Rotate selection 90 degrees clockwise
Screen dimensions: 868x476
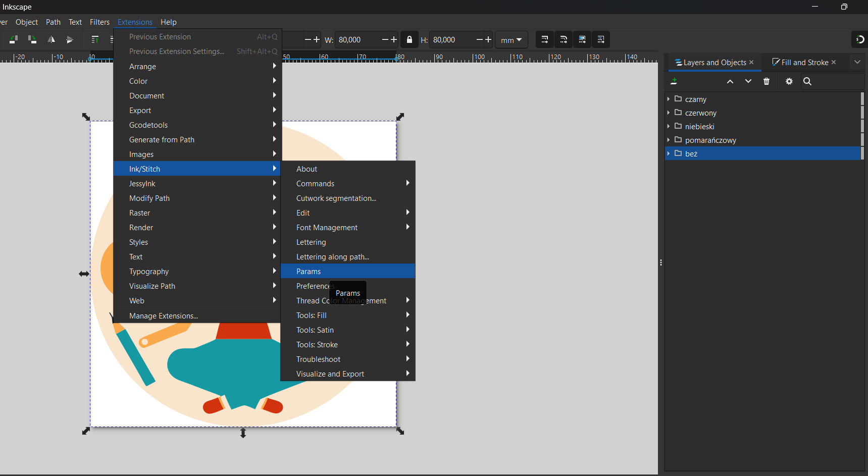click(32, 39)
